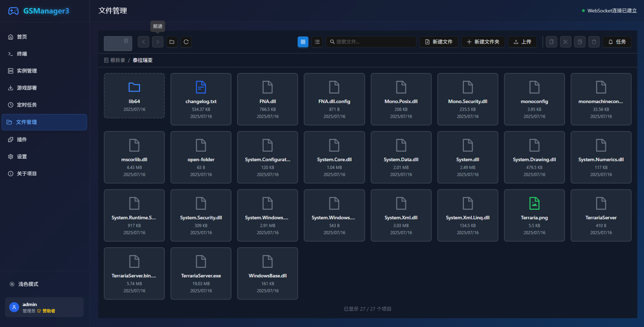Click the folder icon beside the refresh button
The height and width of the screenshot is (327, 644).
point(172,42)
